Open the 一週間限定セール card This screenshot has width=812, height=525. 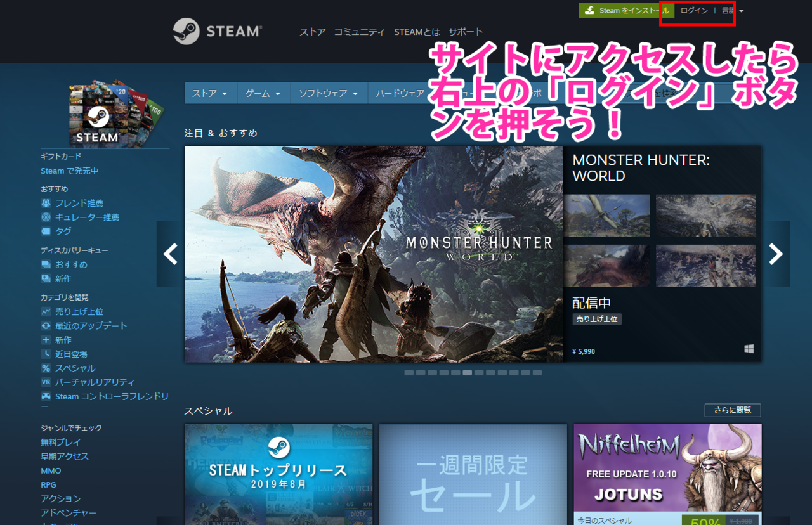coord(473,474)
